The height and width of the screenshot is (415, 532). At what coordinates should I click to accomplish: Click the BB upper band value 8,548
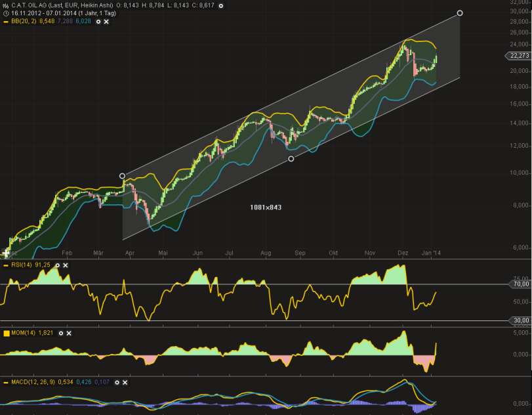(x=47, y=22)
